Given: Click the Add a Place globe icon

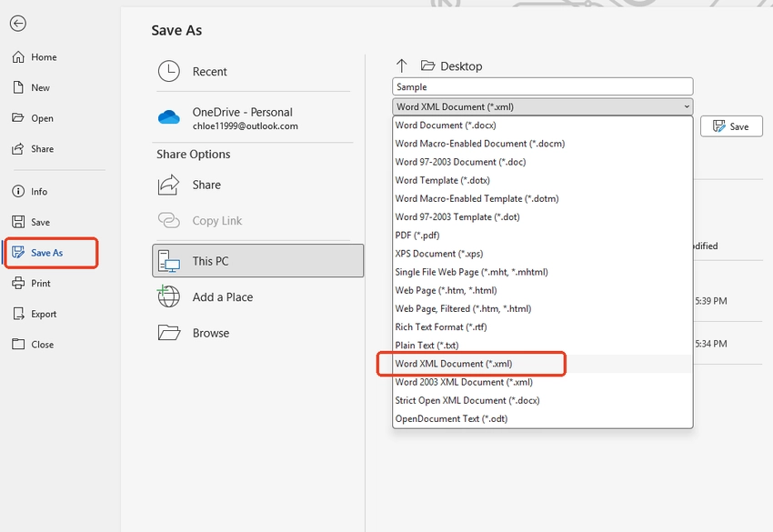Looking at the screenshot, I should 168,296.
